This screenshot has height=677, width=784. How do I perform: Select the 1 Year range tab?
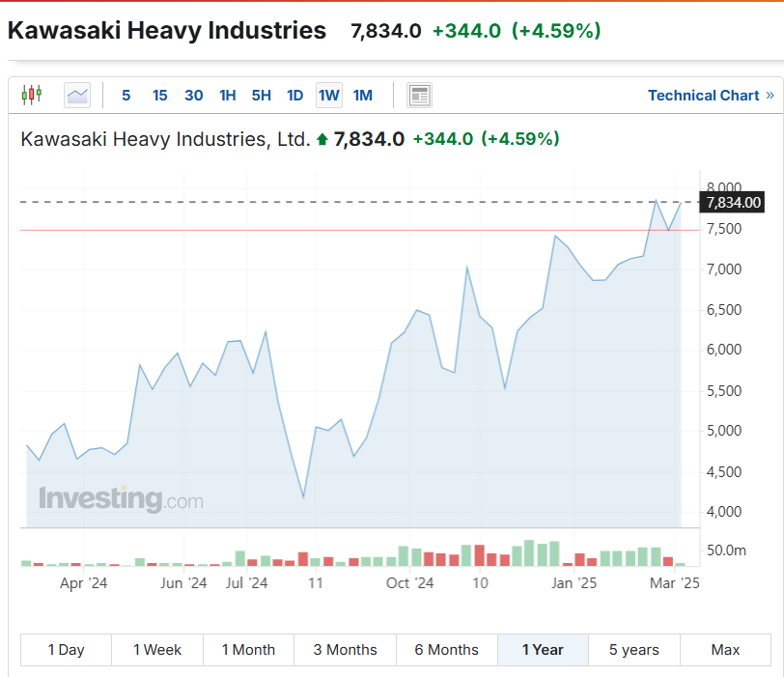(543, 650)
